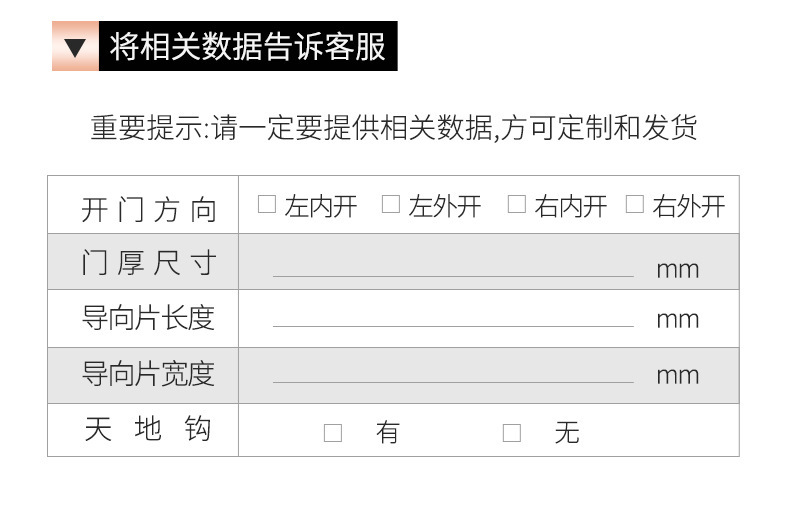Click the downward triangle icon in header
This screenshot has width=790, height=528.
(x=75, y=47)
